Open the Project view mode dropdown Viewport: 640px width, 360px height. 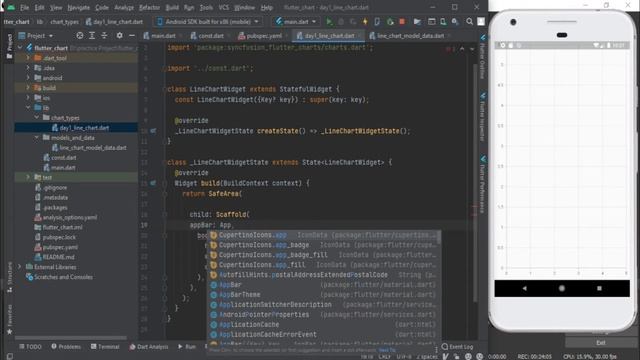36,36
